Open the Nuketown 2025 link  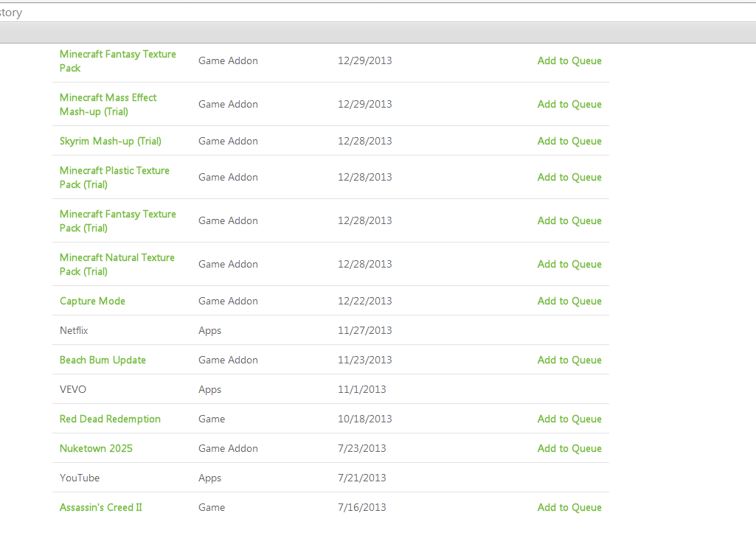pyautogui.click(x=96, y=449)
